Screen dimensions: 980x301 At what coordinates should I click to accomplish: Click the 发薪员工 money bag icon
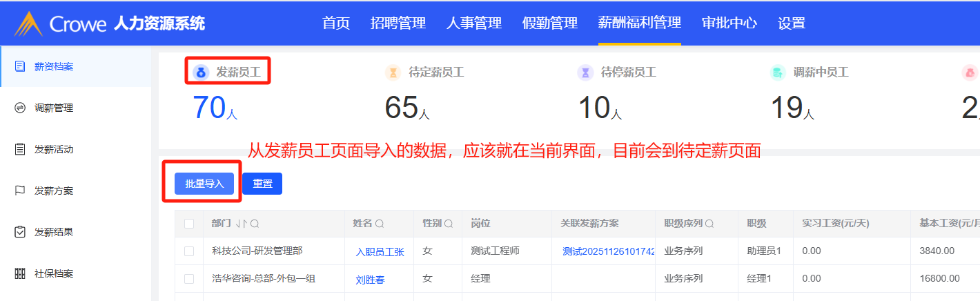pos(201,72)
